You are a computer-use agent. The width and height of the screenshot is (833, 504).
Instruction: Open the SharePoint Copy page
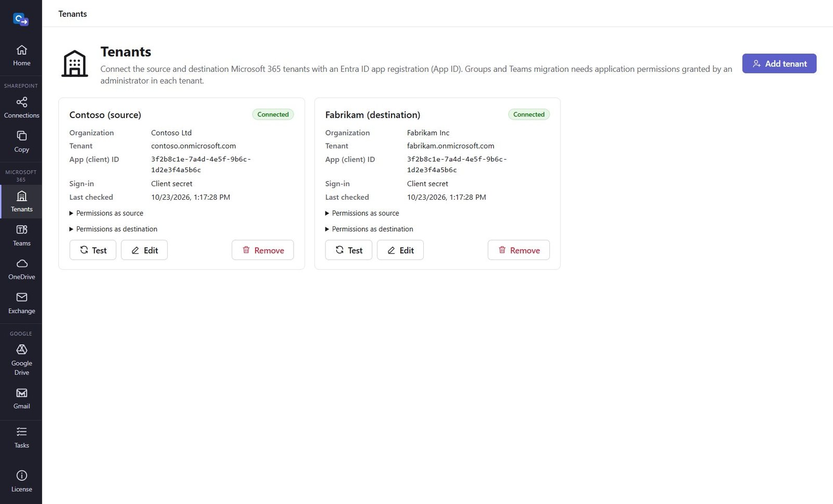[x=21, y=142]
